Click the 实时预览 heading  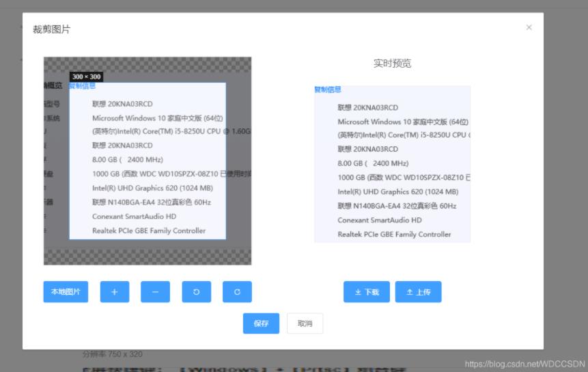[x=392, y=63]
